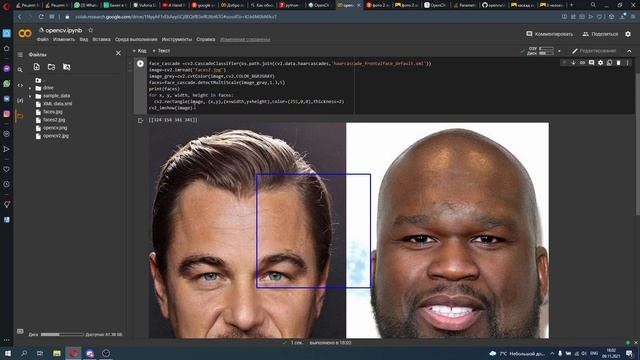Screen dimensions: 640x360
Task: Open the Инструменты menu
Action: click(x=177, y=40)
